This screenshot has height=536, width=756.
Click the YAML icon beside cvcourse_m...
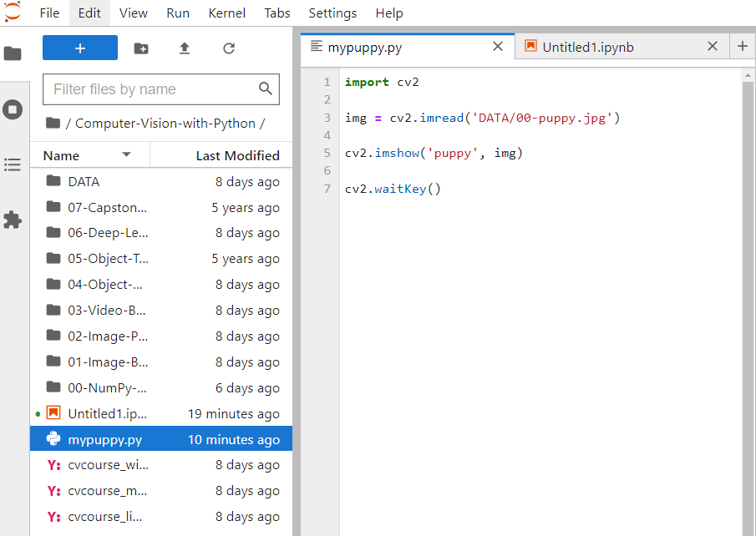pyautogui.click(x=54, y=491)
